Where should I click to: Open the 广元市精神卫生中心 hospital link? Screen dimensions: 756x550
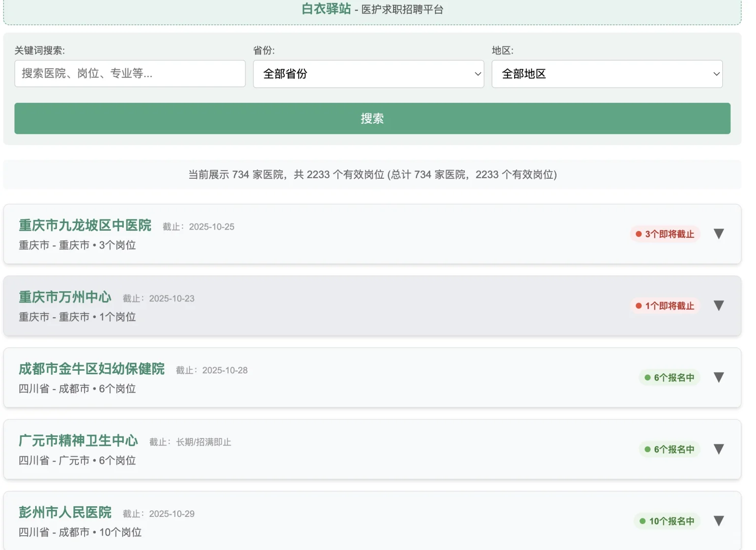coord(78,441)
